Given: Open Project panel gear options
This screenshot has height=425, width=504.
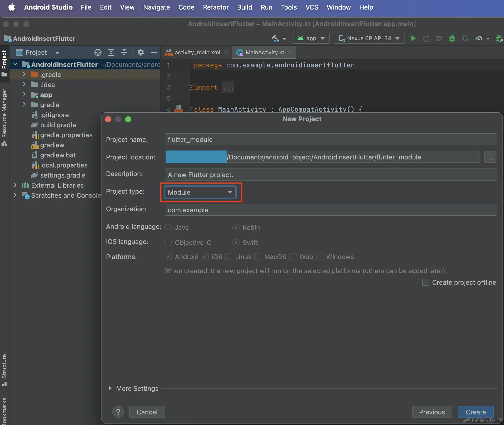Looking at the screenshot, I should [140, 52].
